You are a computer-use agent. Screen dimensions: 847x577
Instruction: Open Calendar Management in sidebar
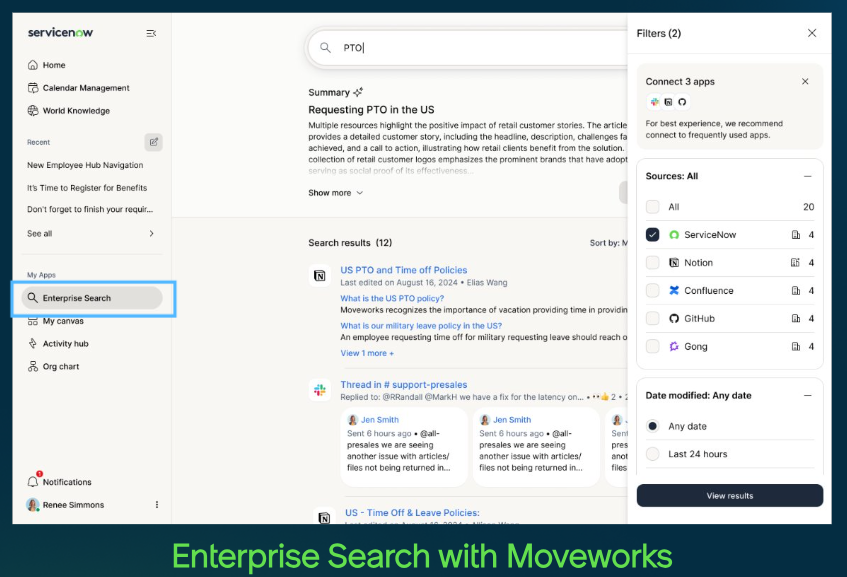78,88
